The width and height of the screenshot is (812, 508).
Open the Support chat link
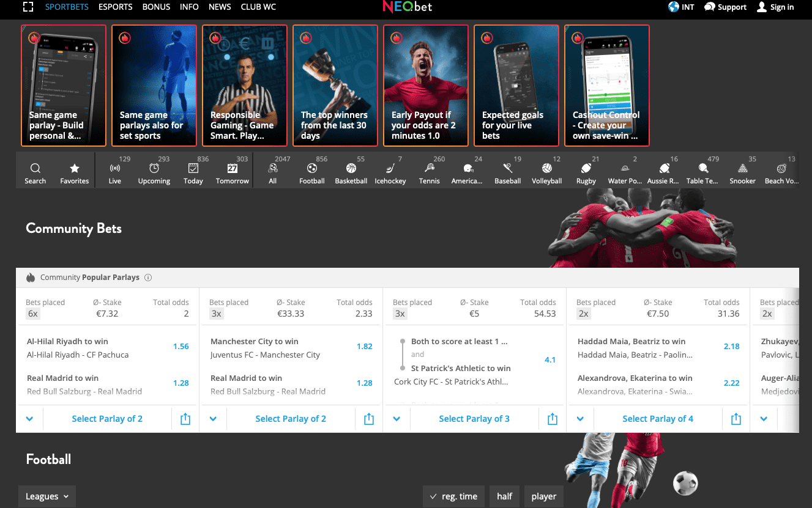pos(725,7)
